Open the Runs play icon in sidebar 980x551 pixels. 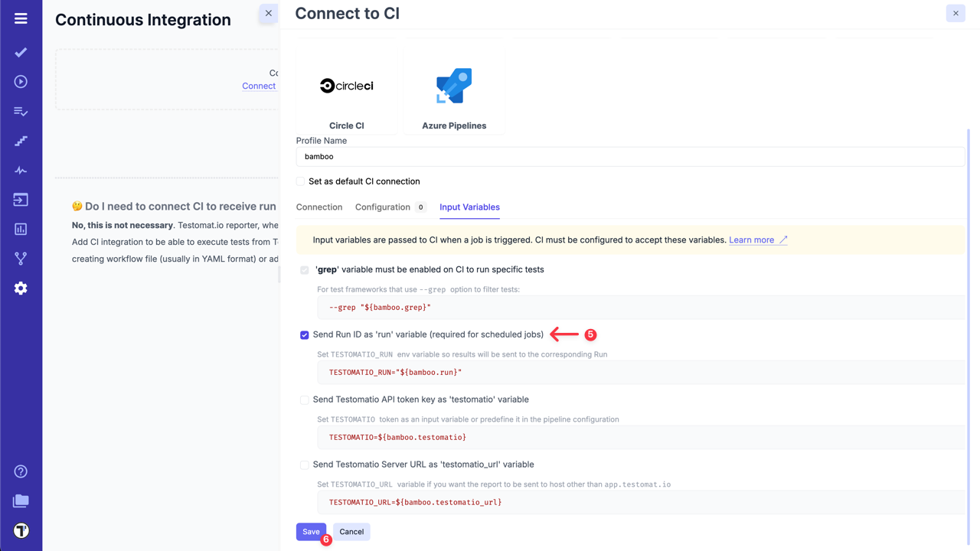point(21,82)
